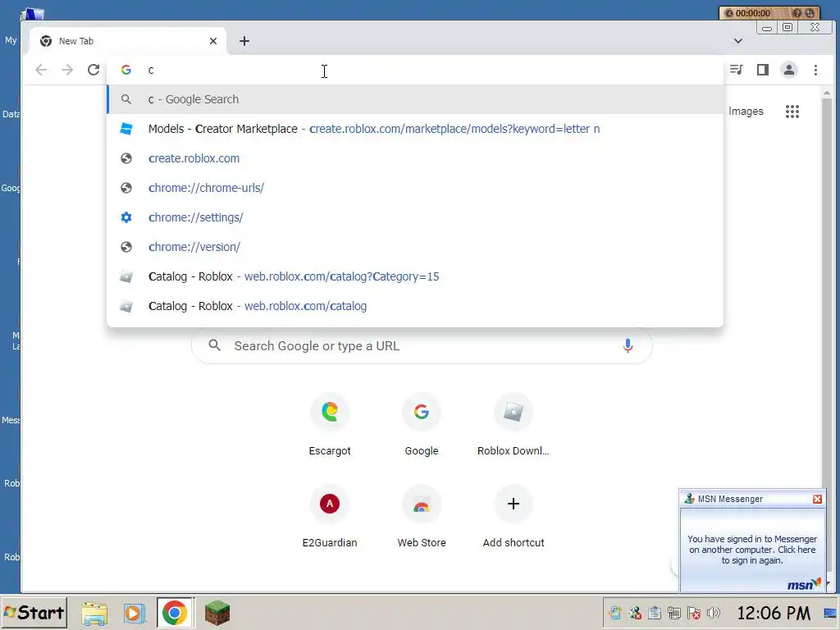Select the New Tab tab
840x630 pixels.
(x=127, y=41)
